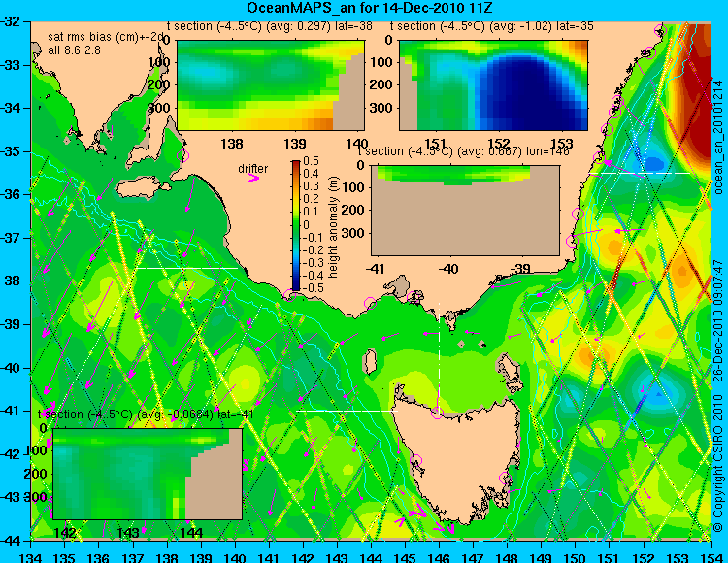The width and height of the screenshot is (728, 563).
Task: Click the magenta drifter arrow symbol in legend
Action: (x=253, y=178)
